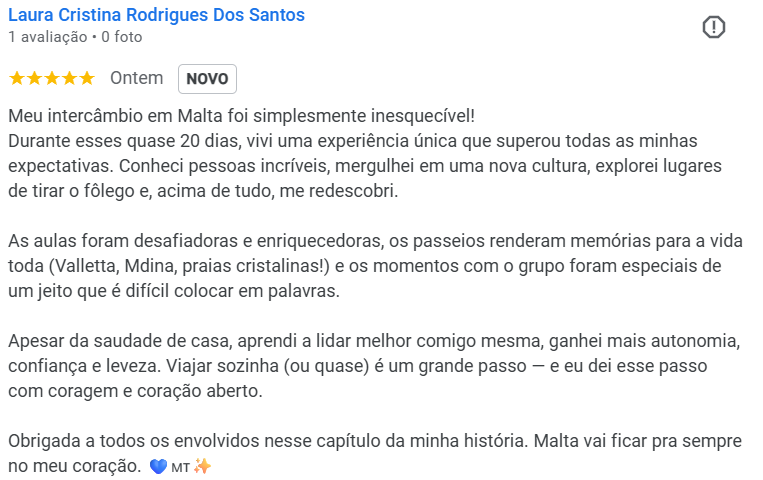Click the blue heart emoji
Screen dimensions: 763x480
click(158, 466)
